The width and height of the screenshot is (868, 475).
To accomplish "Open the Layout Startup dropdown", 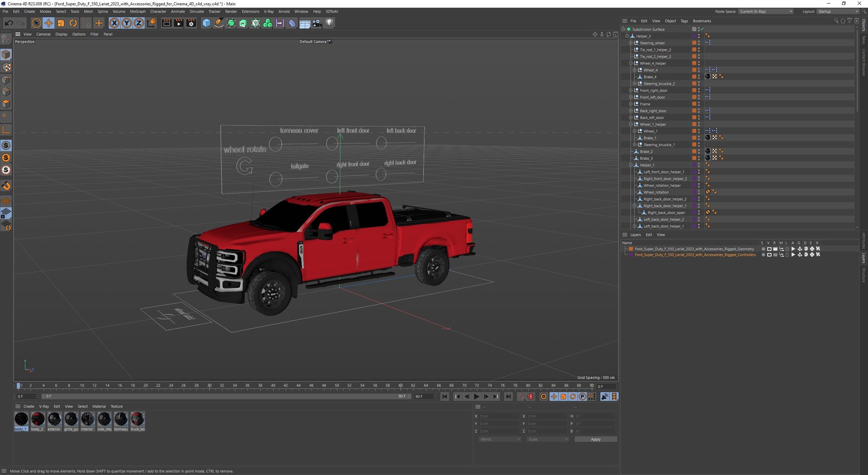I will [x=838, y=11].
